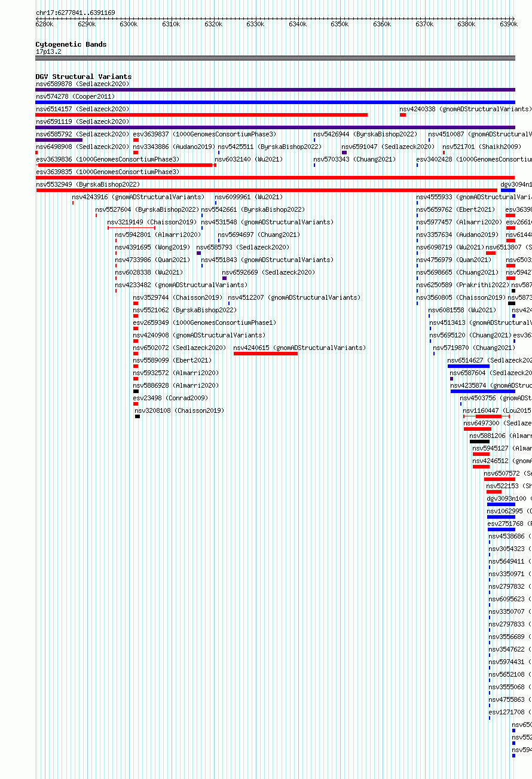This screenshot has height=779, width=532.
Task: Click nsv5542661 (ByrskaBishop2022) label
Action: (253, 209)
